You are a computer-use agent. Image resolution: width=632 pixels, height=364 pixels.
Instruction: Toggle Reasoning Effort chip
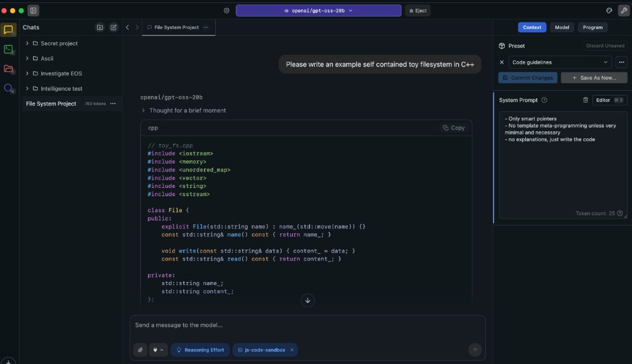(200, 350)
